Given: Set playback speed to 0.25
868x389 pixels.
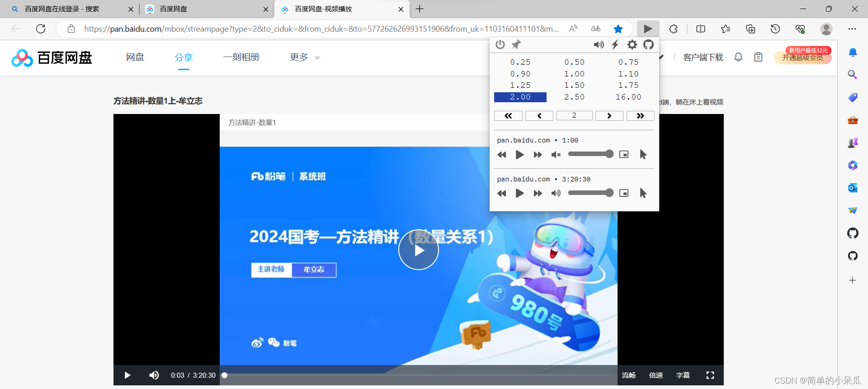Looking at the screenshot, I should click(520, 62).
